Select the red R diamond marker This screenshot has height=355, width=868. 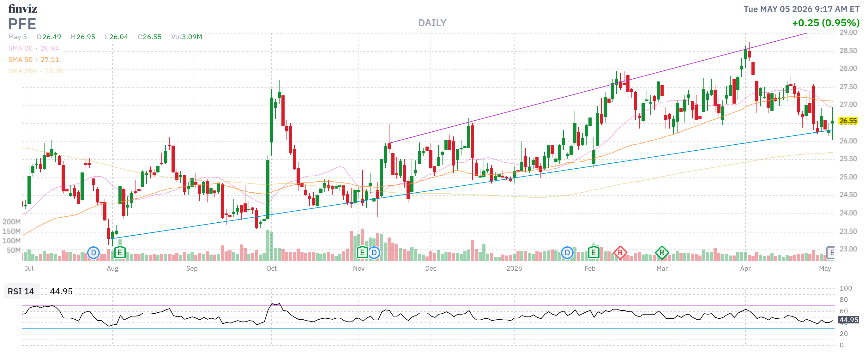(x=620, y=253)
